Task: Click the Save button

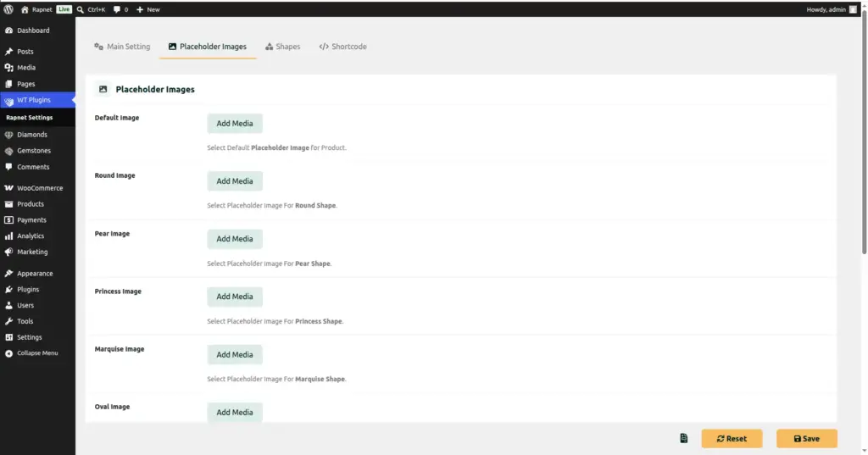Action: pos(807,438)
